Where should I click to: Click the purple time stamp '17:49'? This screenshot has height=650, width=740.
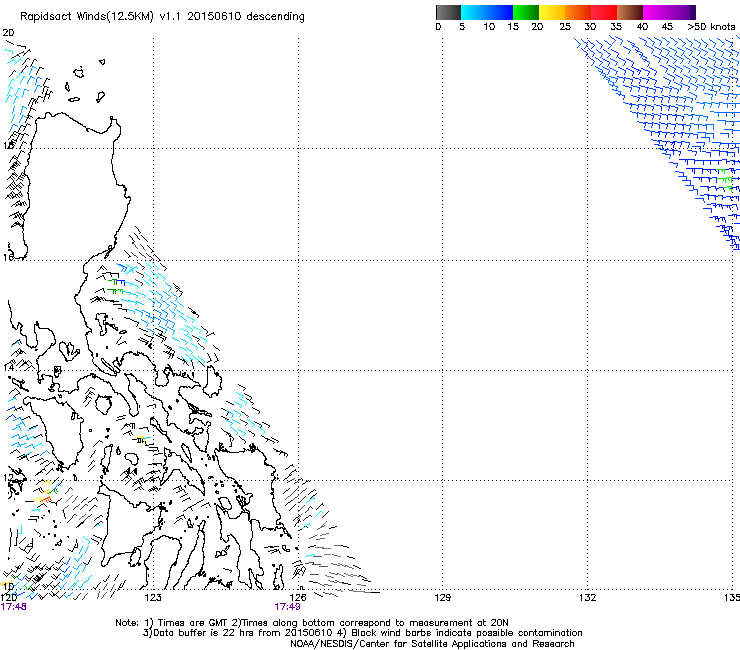(287, 607)
